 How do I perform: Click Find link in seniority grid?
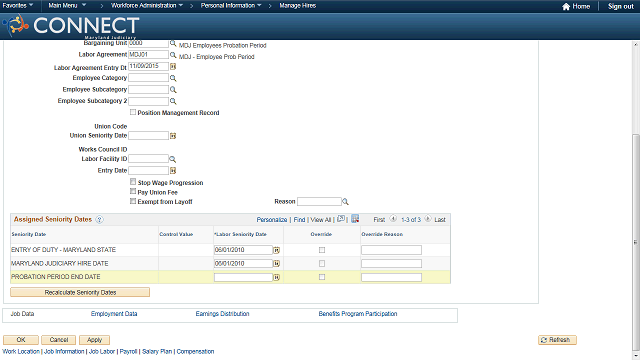click(x=299, y=220)
